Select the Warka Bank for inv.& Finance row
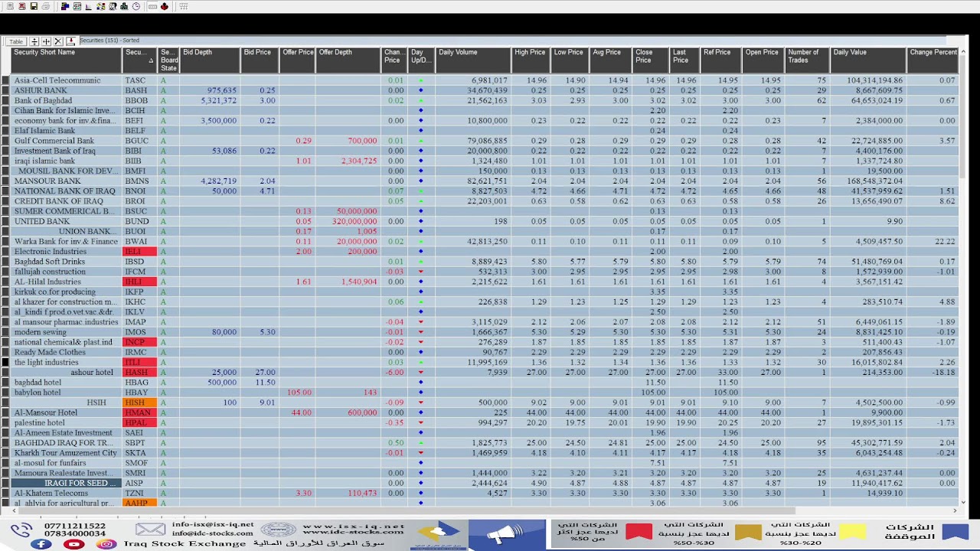This screenshot has width=980, height=551. click(66, 241)
